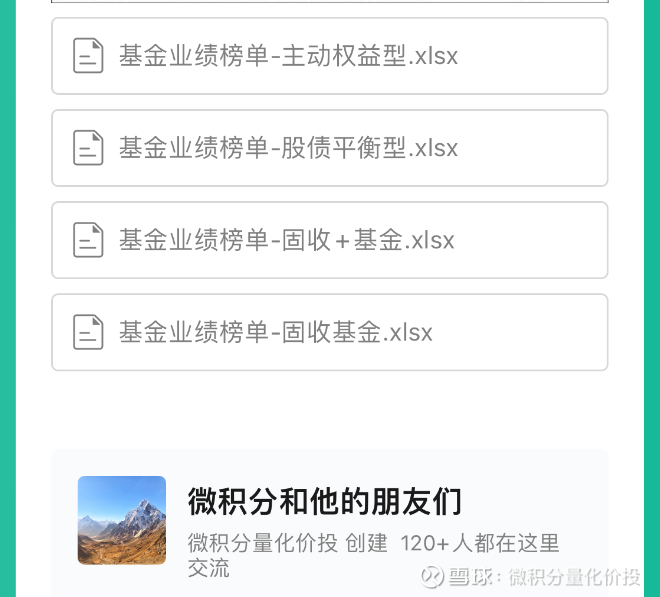Click file icon of 固收基金.xlsx
Image resolution: width=660 pixels, height=597 pixels.
click(x=88, y=332)
